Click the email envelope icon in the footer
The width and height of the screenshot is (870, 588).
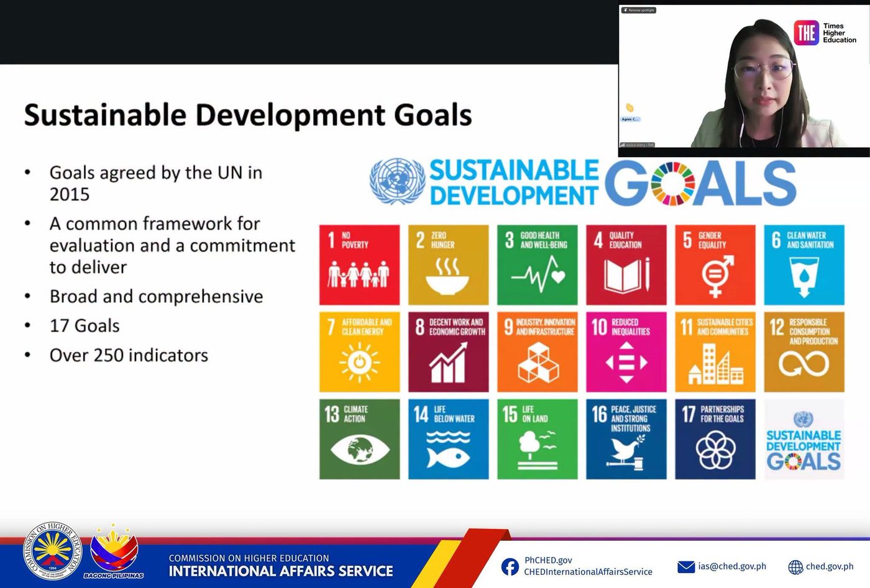coord(685,567)
